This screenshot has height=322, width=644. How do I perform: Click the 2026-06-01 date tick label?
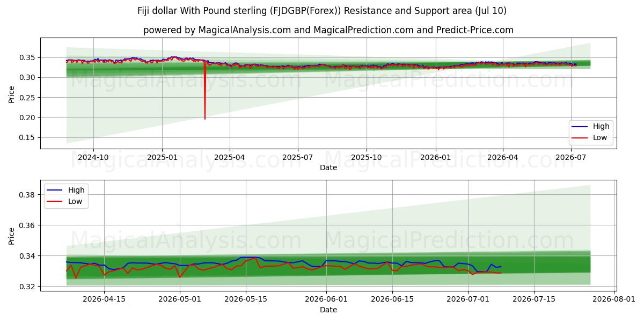point(326,299)
